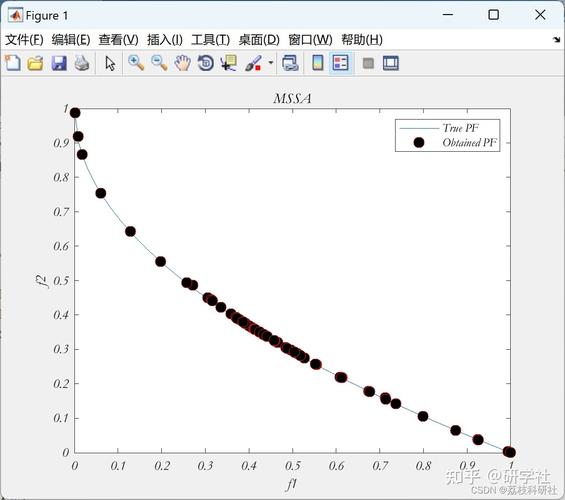The height and width of the screenshot is (500, 565).
Task: Open the 插入(I) menu
Action: click(165, 40)
